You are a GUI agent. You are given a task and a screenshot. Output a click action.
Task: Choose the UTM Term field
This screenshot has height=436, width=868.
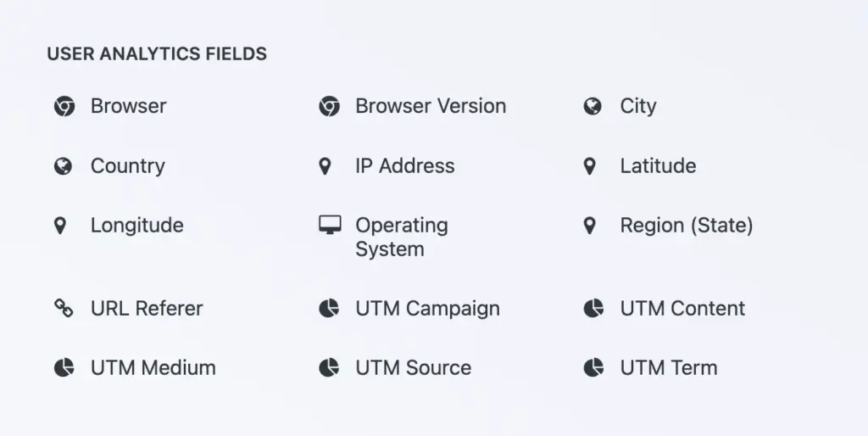point(668,368)
